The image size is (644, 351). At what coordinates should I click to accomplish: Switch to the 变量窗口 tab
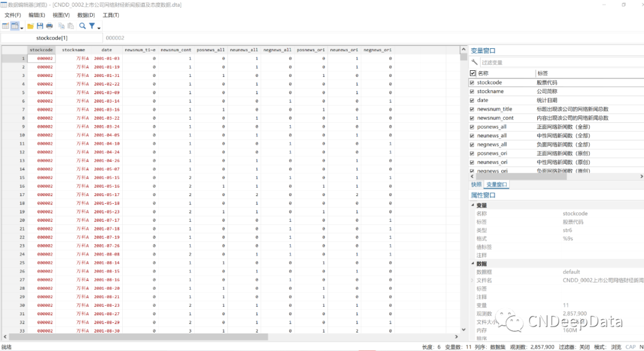pos(497,184)
